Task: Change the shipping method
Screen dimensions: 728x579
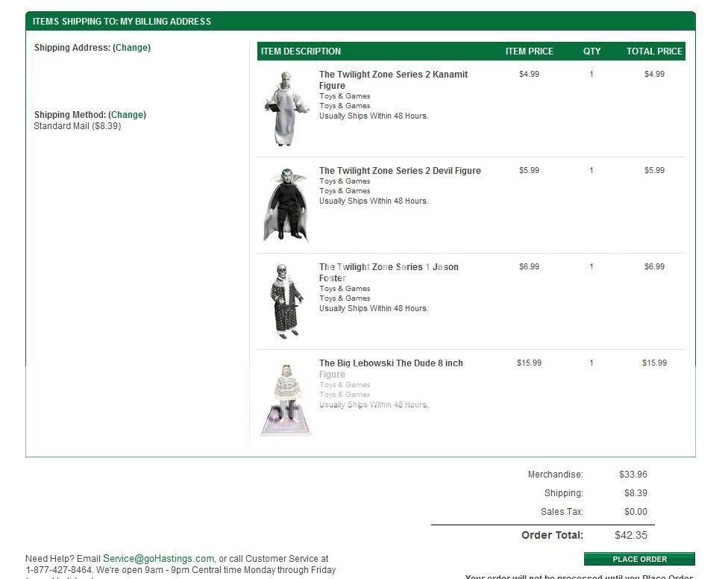Action: [128, 115]
